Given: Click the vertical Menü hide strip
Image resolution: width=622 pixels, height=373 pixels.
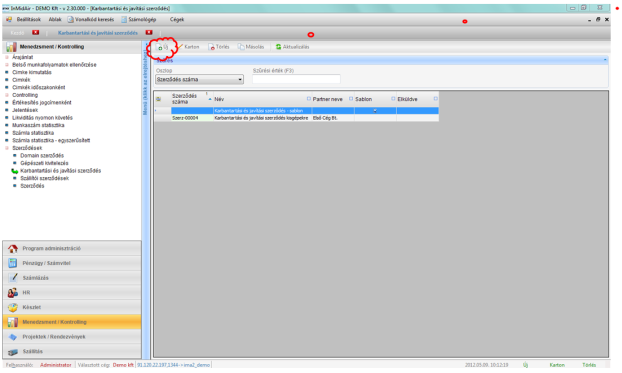Looking at the screenshot, I should [146, 200].
